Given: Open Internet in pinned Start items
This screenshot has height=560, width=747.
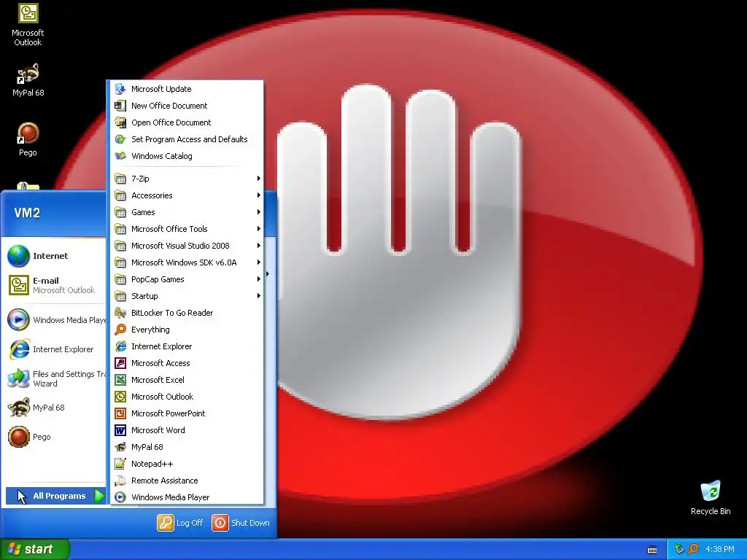Looking at the screenshot, I should click(x=54, y=256).
